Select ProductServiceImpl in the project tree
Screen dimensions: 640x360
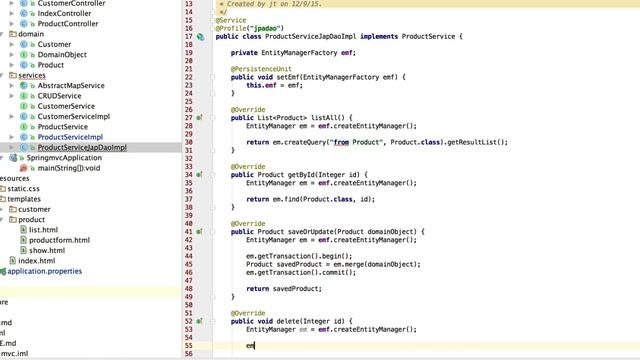70,137
